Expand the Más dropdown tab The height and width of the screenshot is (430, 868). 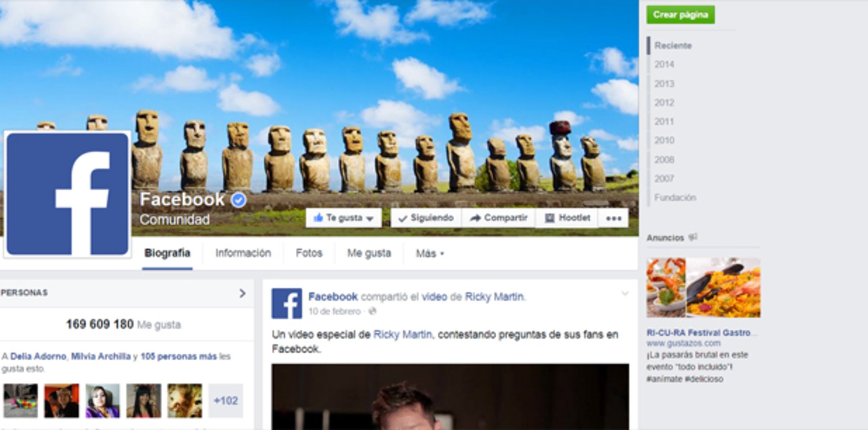tap(430, 253)
